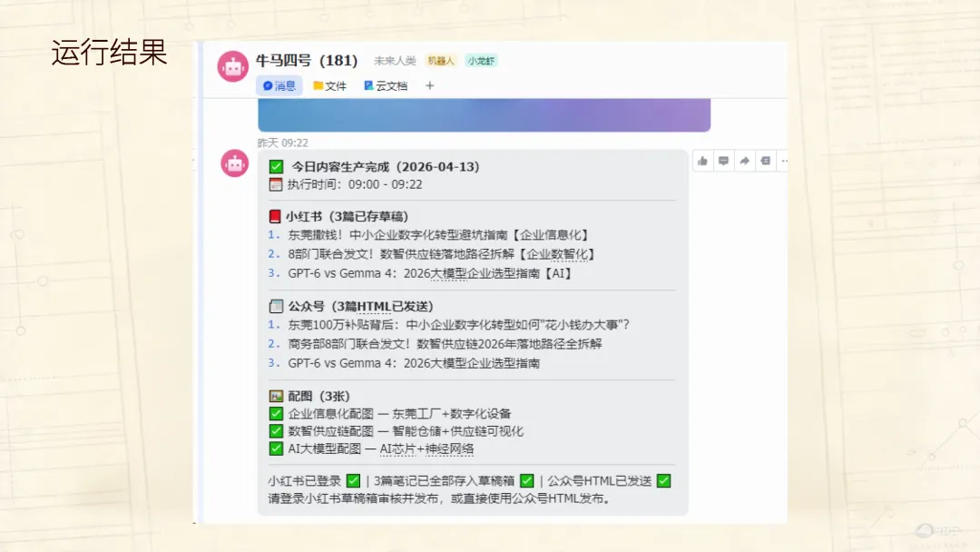Screen dimensions: 980x552
Task: Click the 配图（3张） heading
Action: click(318, 397)
